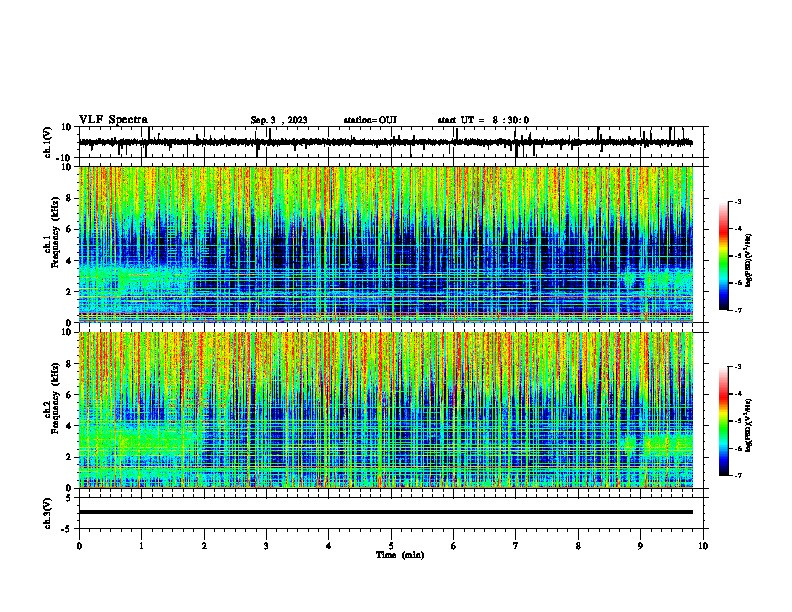
Task: Click the ch.3 flat black trace line
Action: 386,512
